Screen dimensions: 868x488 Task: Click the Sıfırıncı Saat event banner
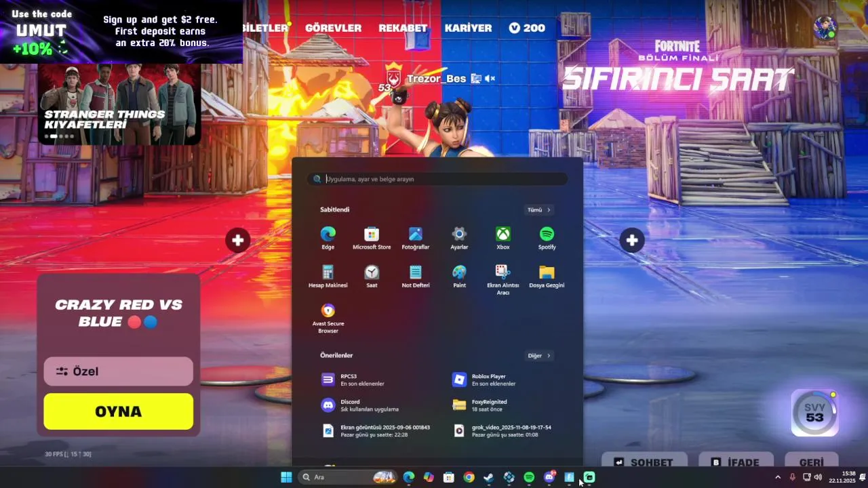pos(678,66)
